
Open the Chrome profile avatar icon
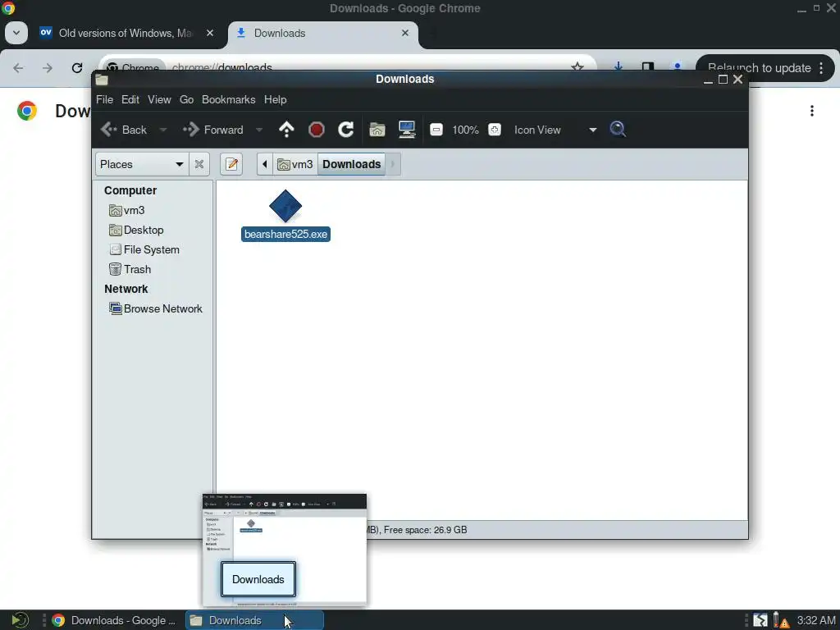[677, 66]
